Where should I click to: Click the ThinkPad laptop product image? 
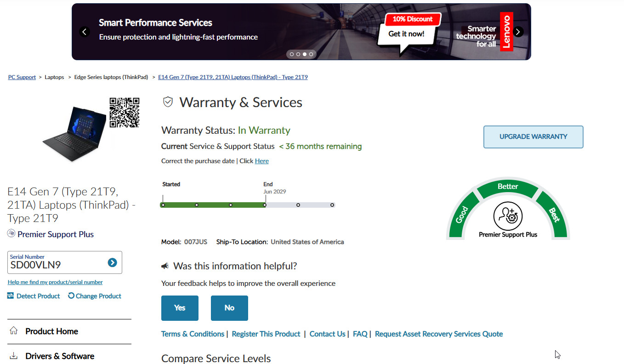74,134
